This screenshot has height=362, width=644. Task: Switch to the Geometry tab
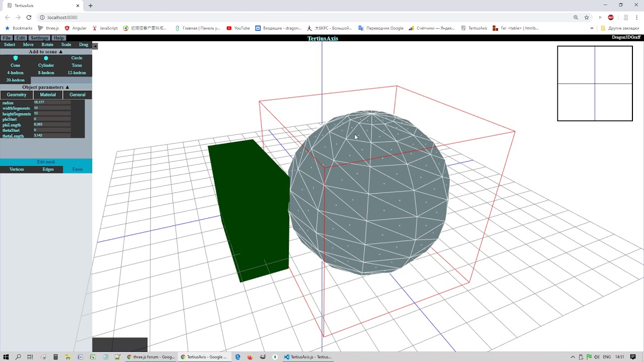click(x=17, y=95)
